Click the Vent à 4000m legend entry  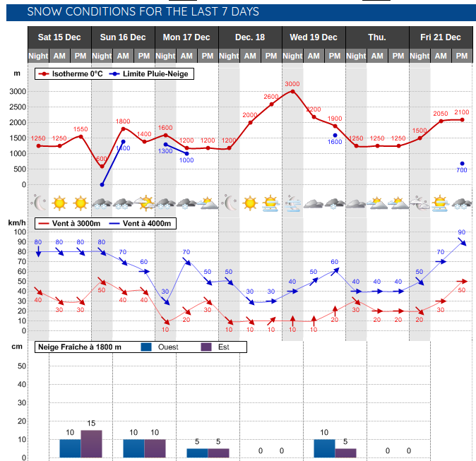(140, 223)
